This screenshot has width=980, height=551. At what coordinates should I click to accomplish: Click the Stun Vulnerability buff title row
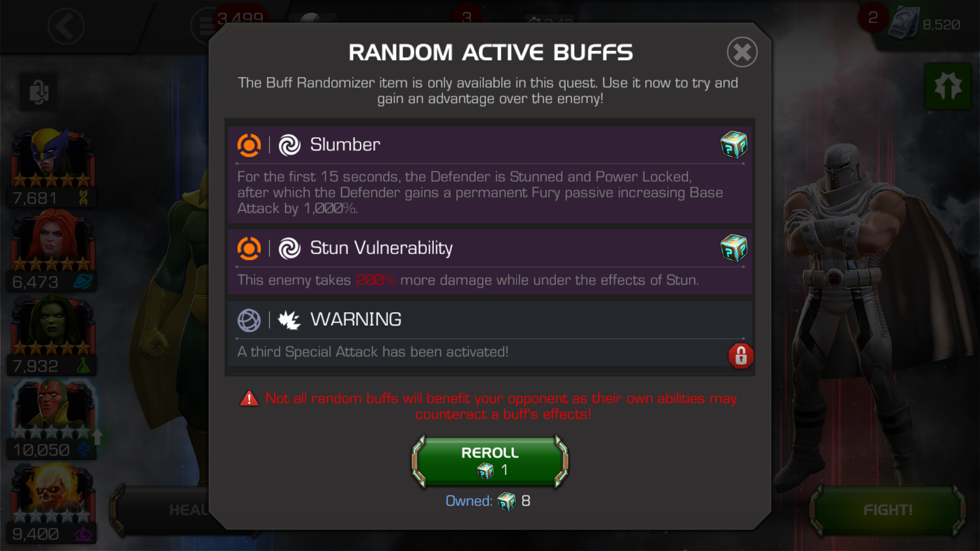point(490,248)
